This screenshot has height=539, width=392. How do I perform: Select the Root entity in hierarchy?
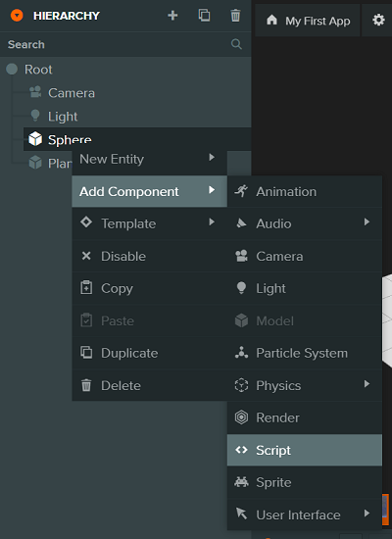(x=38, y=70)
